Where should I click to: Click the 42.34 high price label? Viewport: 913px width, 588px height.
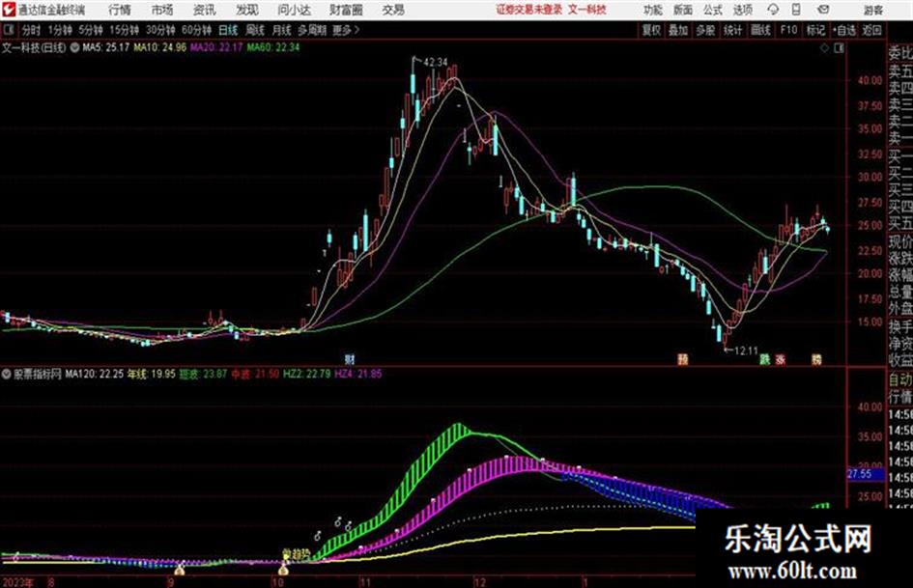tap(436, 63)
